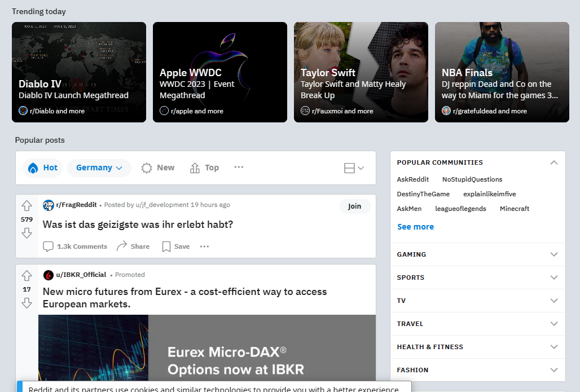Sort popular posts by New
The width and height of the screenshot is (580, 392).
(x=158, y=168)
